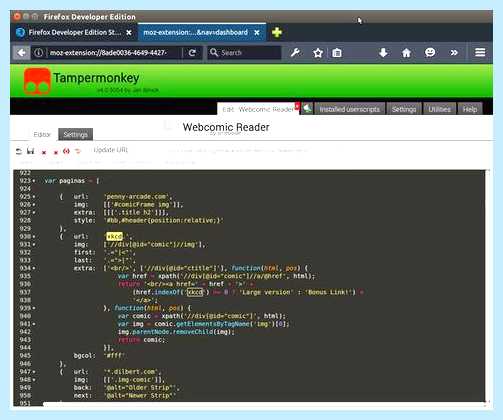The width and height of the screenshot is (503, 420).
Task: Open a new tab with green plus
Action: click(x=277, y=32)
